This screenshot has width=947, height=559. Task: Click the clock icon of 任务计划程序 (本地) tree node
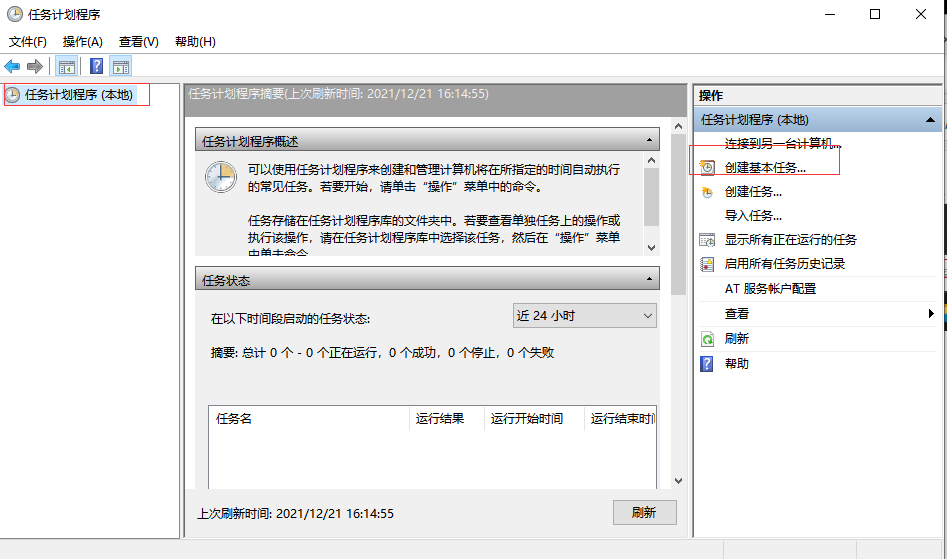point(12,95)
